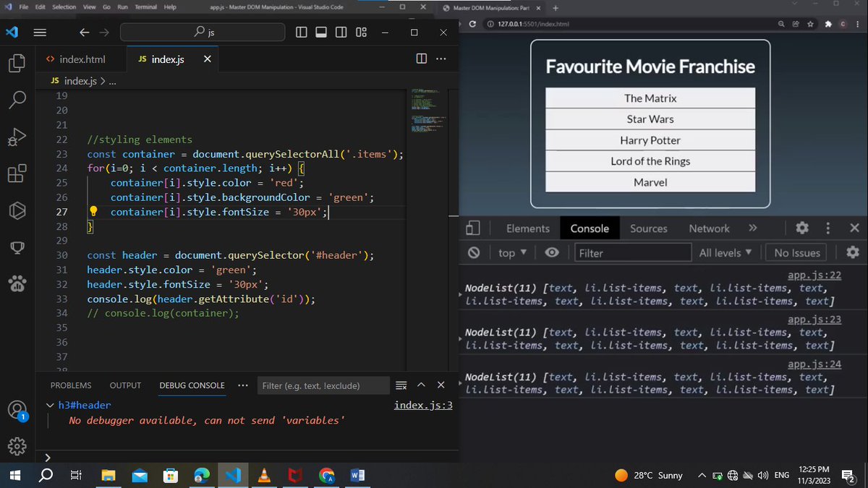Share this page icon in address bar

(x=796, y=24)
